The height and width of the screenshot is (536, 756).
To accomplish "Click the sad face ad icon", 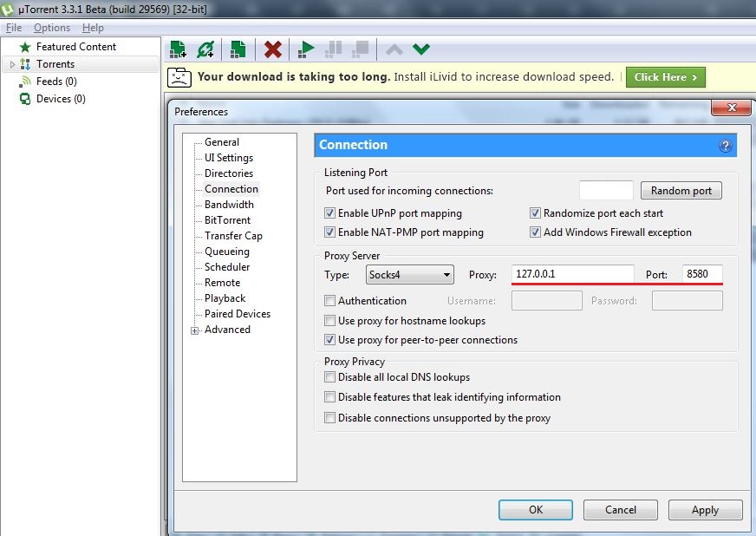I will (x=179, y=77).
